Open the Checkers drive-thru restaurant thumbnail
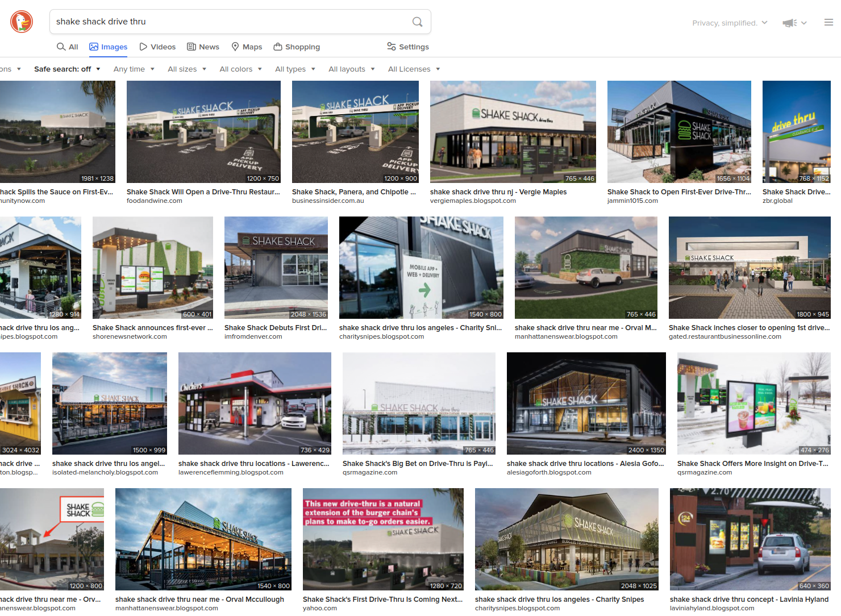Screen dimensions: 841x616 pos(255,403)
